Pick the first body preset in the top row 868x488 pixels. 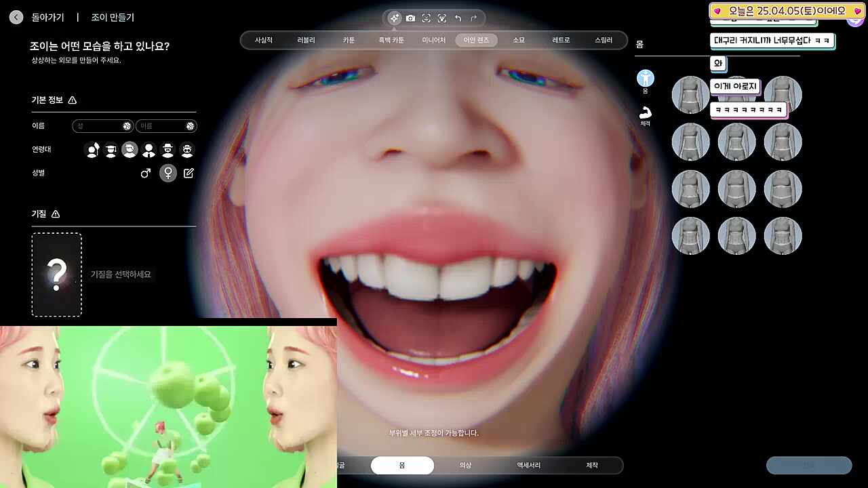point(690,95)
